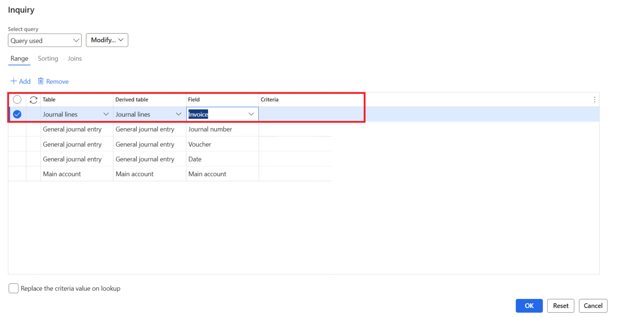The image size is (644, 317).
Task: Click the arrow on the Journal lines Table cell
Action: 106,114
